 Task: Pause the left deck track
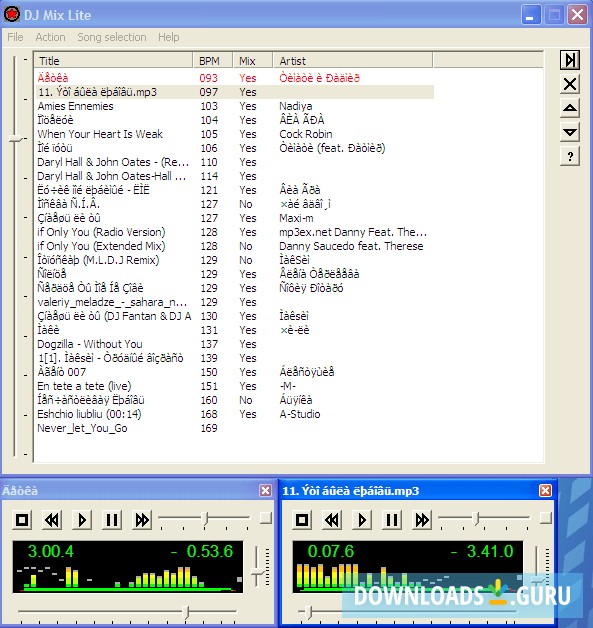112,520
